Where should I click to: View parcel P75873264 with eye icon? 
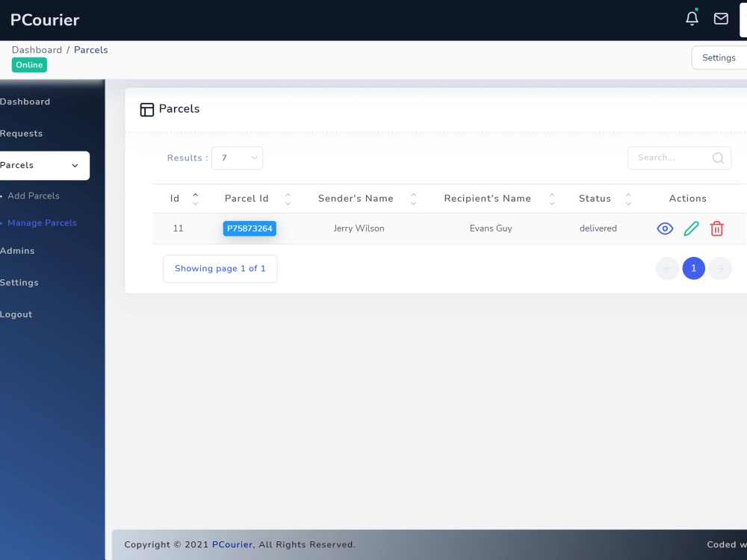pyautogui.click(x=665, y=228)
